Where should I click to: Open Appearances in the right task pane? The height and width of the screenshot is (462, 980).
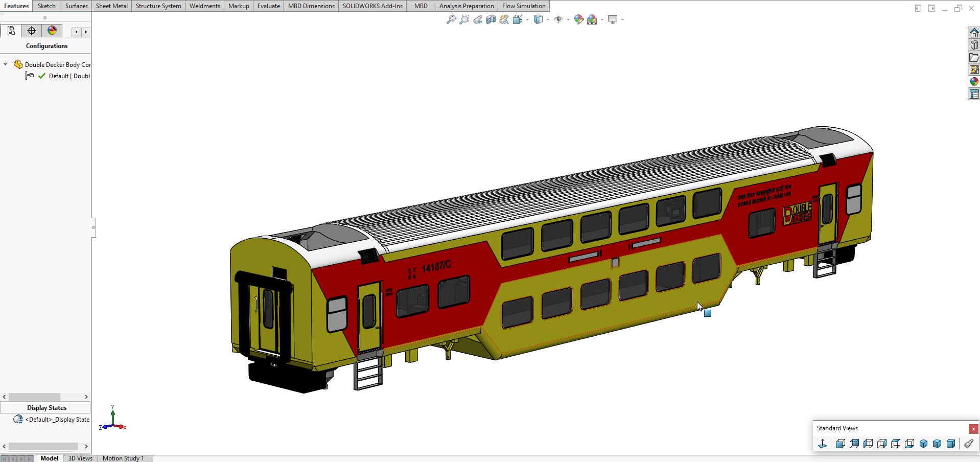[974, 82]
